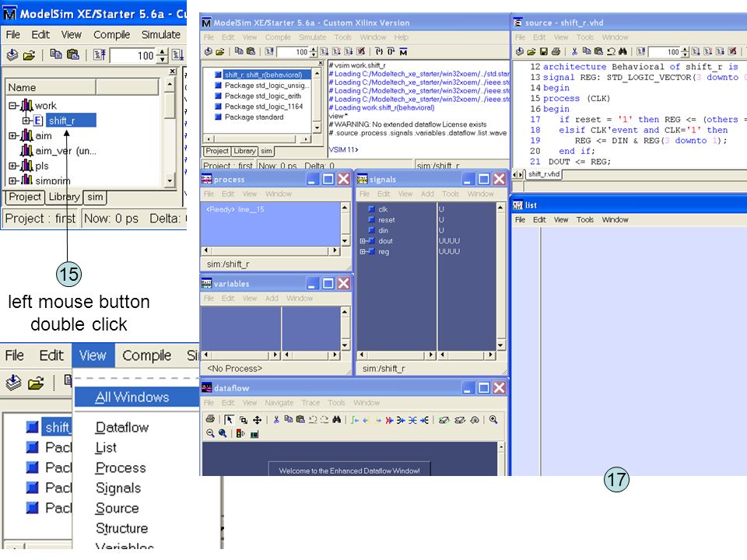Viewport: 747px width, 560px height.
Task: Activate the pan mode four-arrow icon in dataflow
Action: [258, 419]
